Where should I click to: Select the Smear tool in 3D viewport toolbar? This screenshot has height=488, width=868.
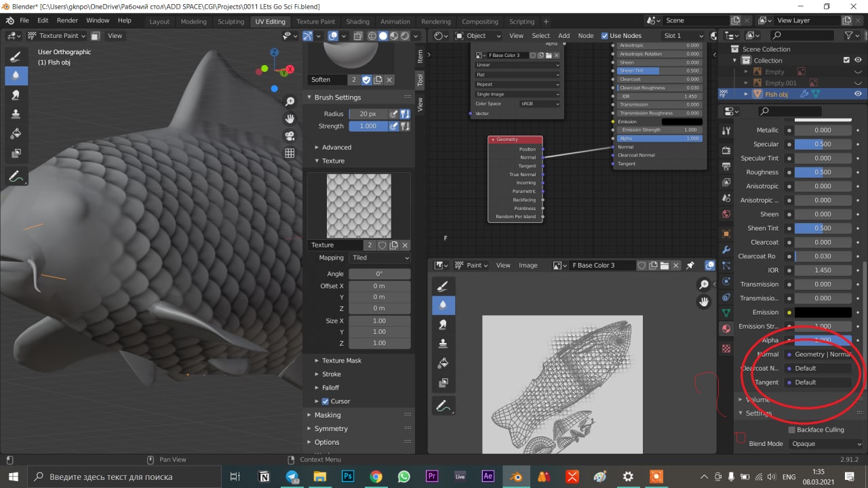(x=16, y=95)
